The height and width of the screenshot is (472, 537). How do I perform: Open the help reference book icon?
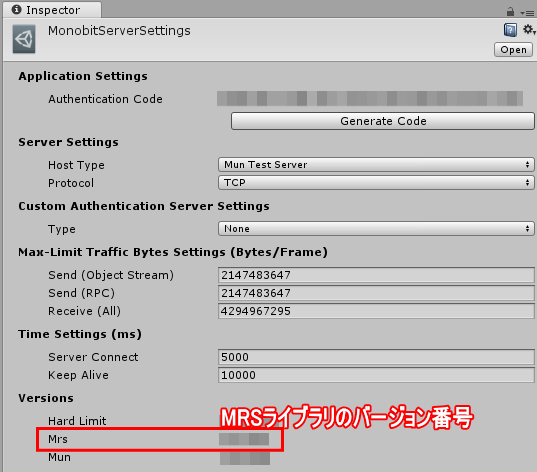[510, 30]
